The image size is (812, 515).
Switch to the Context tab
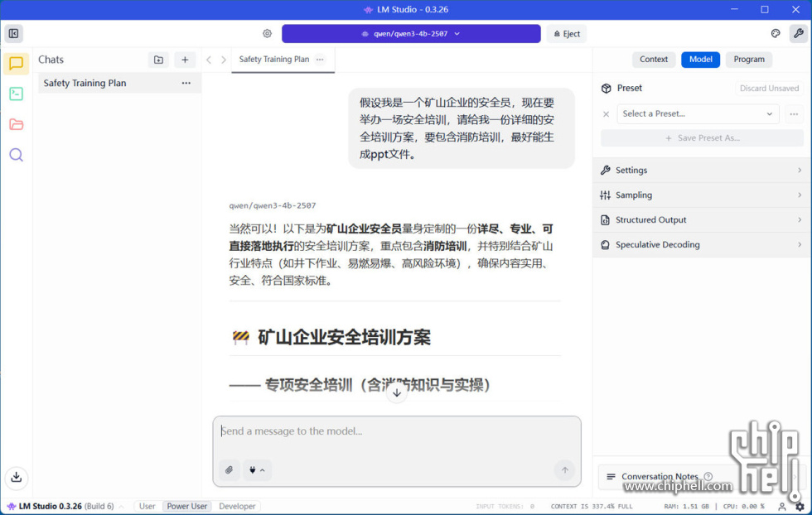654,59
